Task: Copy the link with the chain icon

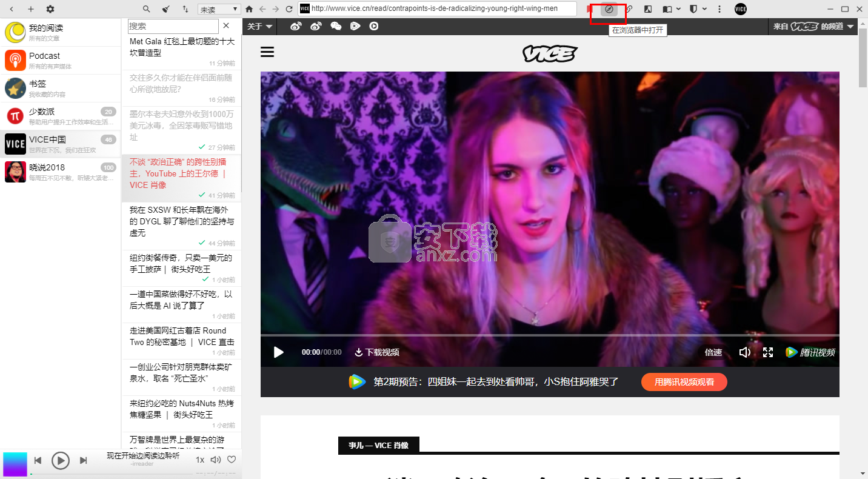Action: (629, 9)
